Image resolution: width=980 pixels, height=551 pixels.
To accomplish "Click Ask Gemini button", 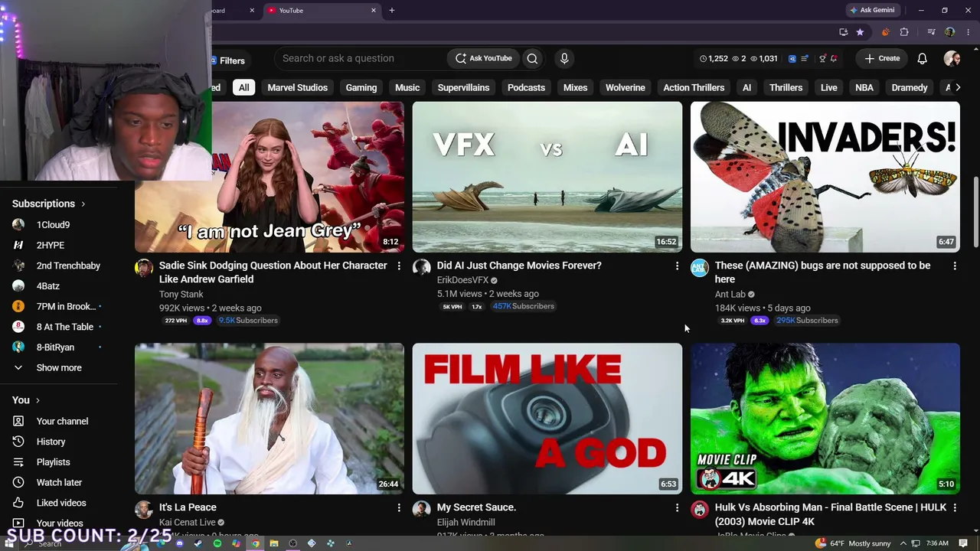I will 872,10.
